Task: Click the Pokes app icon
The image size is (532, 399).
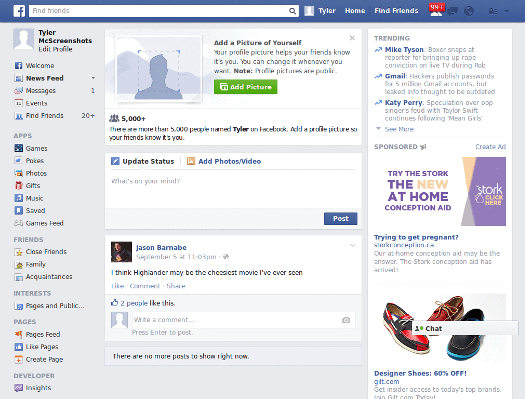Action: [19, 161]
